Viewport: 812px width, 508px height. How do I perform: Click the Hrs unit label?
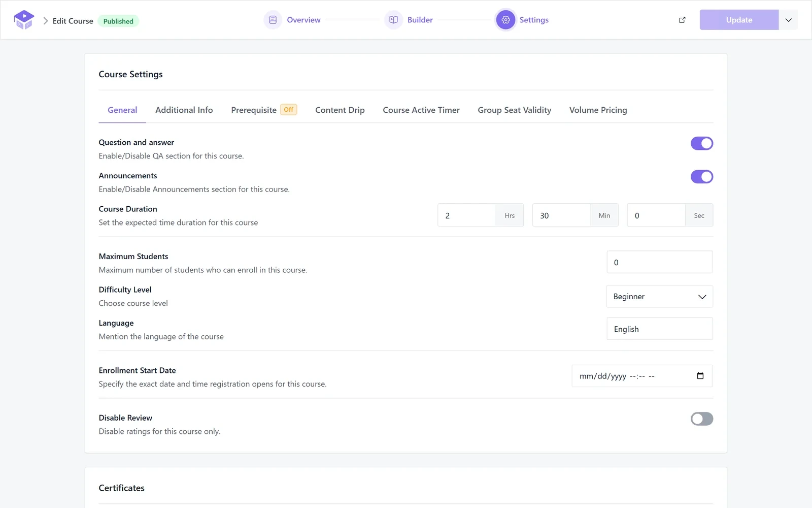[510, 215]
